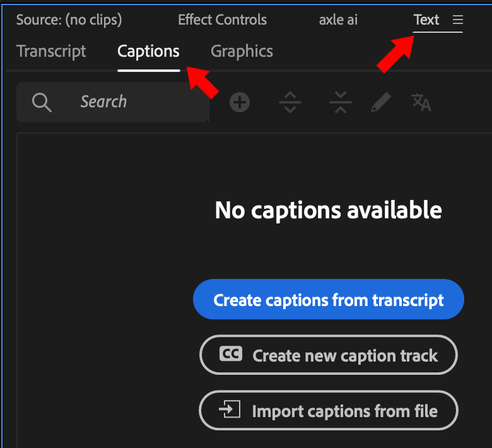Switch to the Effect Controls panel tab
This screenshot has height=448, width=492.
click(222, 20)
